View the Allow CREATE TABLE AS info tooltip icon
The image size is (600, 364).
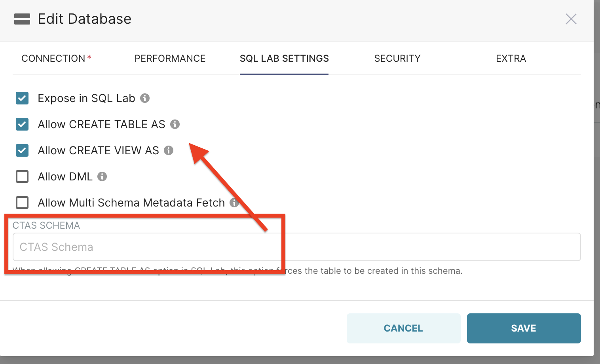point(175,124)
